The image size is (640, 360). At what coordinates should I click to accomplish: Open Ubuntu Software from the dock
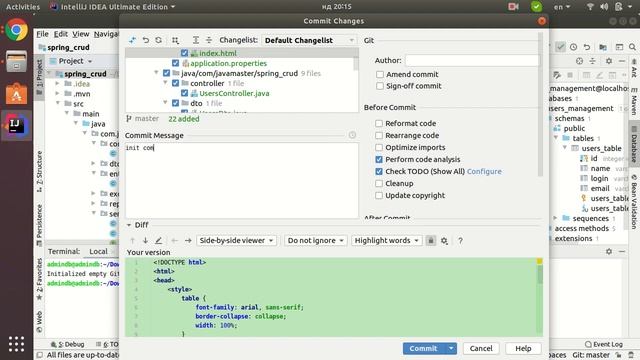16,94
